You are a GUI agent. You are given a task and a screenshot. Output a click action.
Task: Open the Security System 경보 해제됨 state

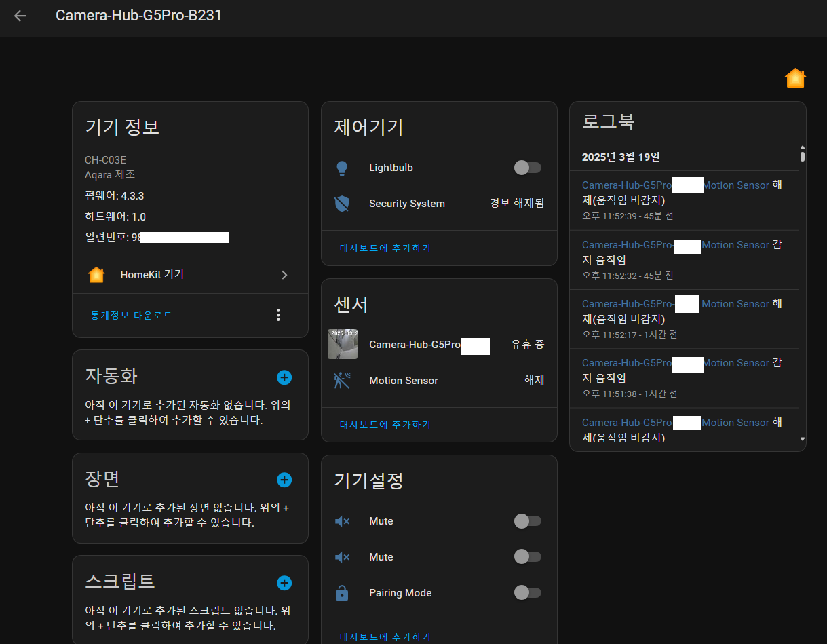coord(517,204)
